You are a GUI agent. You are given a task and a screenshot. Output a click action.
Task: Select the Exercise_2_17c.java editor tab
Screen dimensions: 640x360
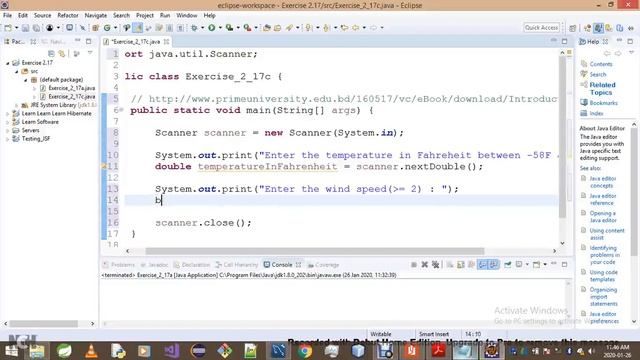click(x=136, y=42)
